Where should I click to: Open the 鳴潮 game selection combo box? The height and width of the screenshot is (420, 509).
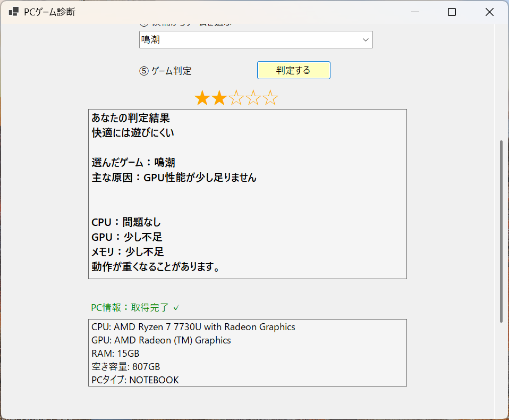[x=256, y=40]
